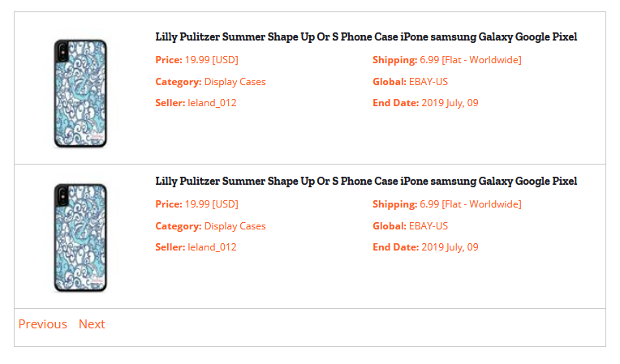Click the second listing's Shipping label
Screen dimensions: 620x364
click(394, 204)
